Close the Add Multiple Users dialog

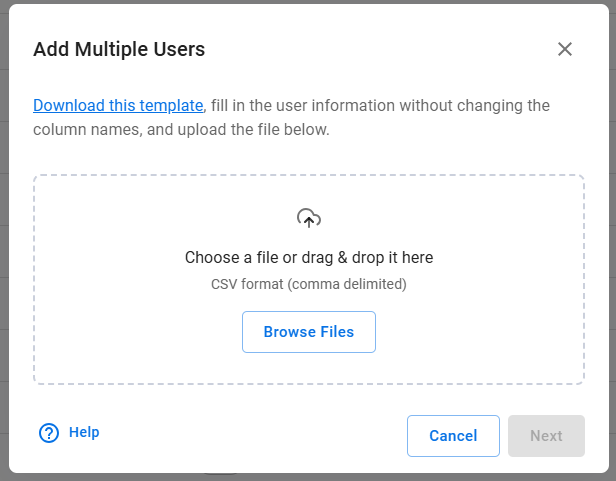pyautogui.click(x=565, y=49)
